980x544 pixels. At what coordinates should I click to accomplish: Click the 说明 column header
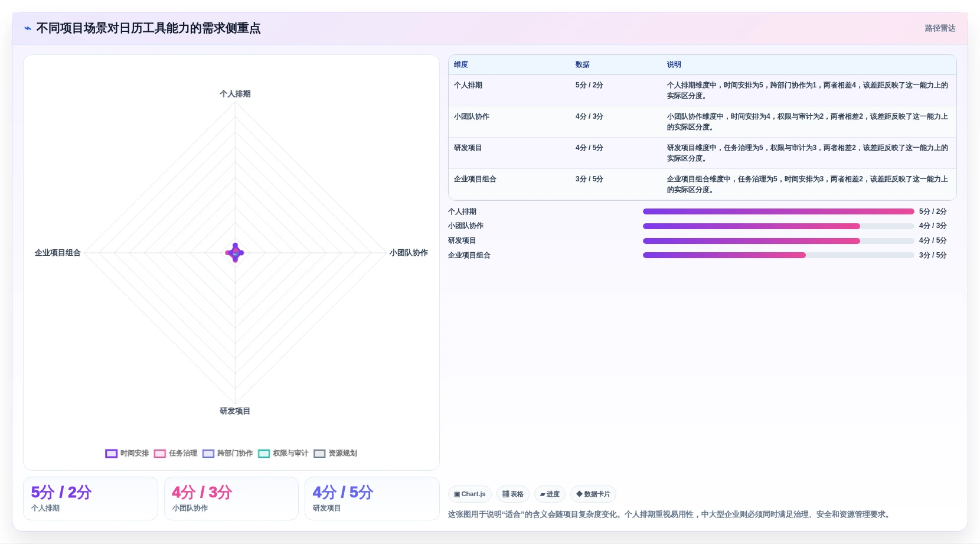674,65
